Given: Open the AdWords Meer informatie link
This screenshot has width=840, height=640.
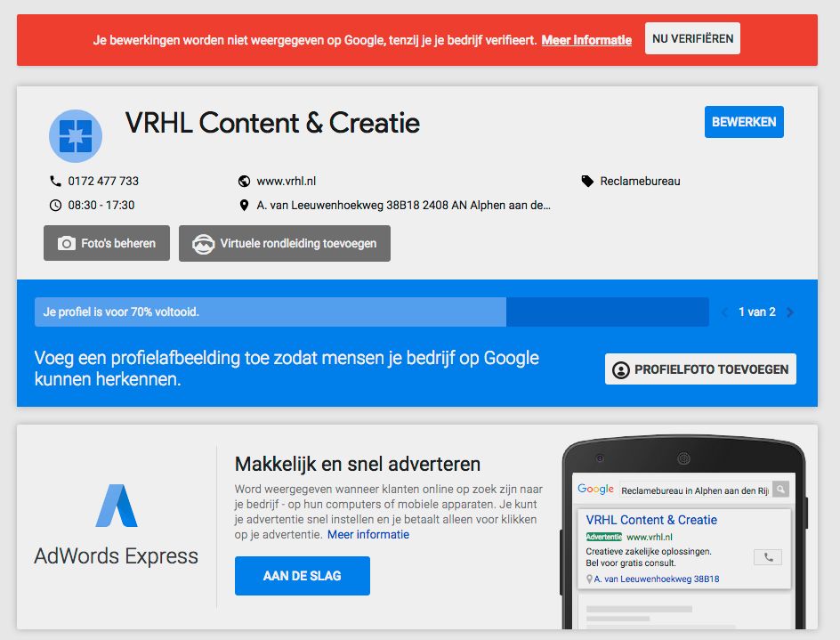Looking at the screenshot, I should [368, 535].
